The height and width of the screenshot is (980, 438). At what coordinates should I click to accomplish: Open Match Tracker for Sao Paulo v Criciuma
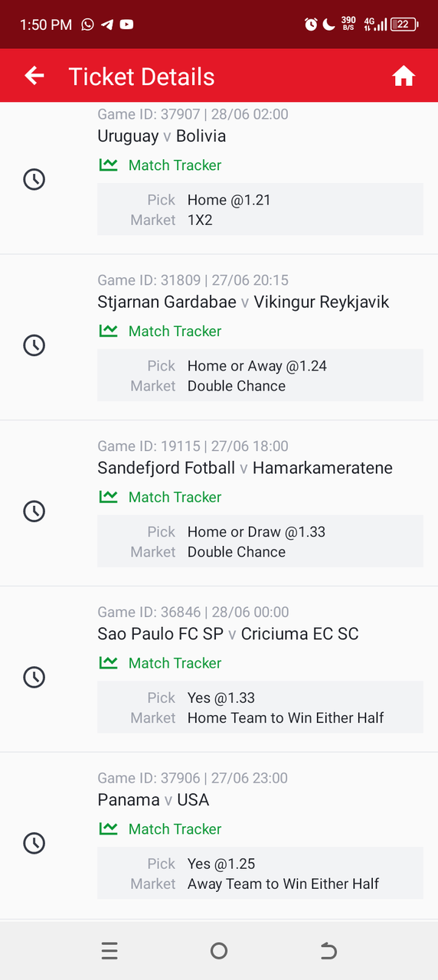coord(160,663)
